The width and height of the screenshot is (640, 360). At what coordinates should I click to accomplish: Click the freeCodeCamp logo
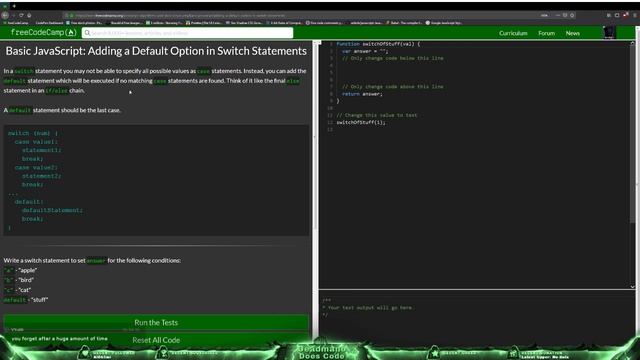43,33
